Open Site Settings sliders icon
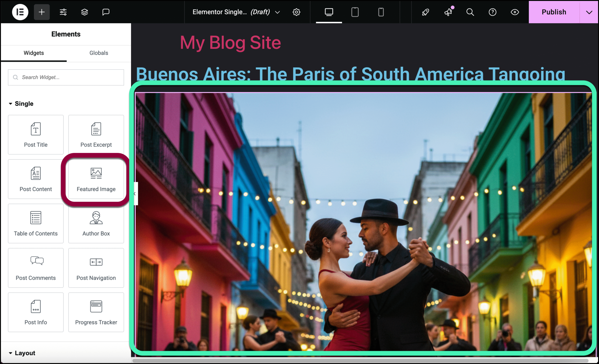This screenshot has height=364, width=599. pyautogui.click(x=63, y=12)
